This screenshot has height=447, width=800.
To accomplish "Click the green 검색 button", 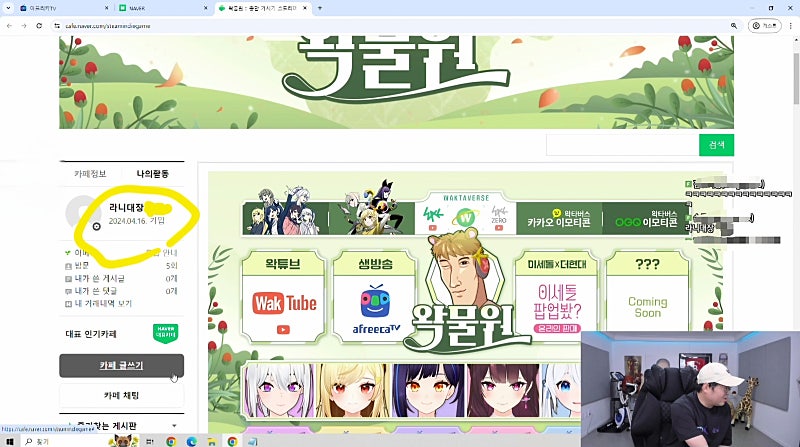I will [716, 145].
